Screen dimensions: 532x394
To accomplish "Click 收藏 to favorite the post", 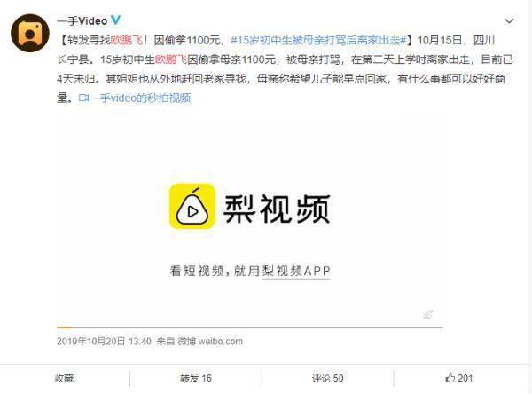I will (65, 378).
